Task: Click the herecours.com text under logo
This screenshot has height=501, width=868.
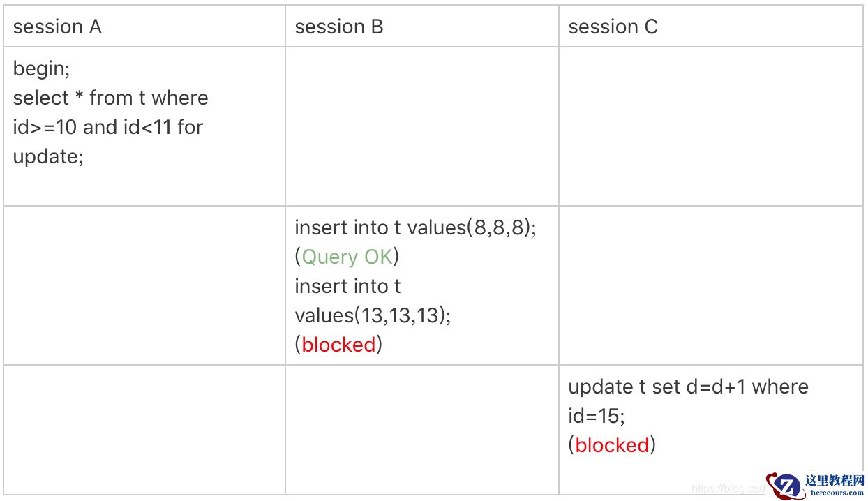Action: [x=836, y=493]
